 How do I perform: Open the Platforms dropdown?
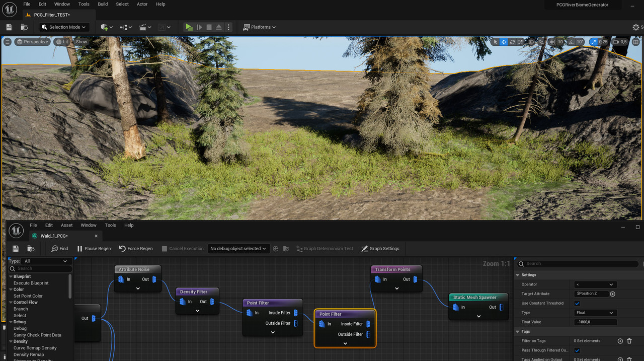pyautogui.click(x=260, y=27)
